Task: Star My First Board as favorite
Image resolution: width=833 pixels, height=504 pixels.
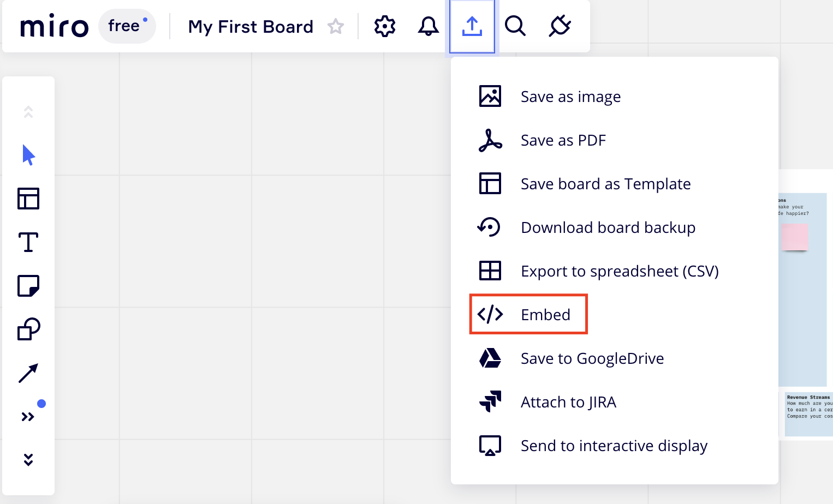Action: [336, 26]
